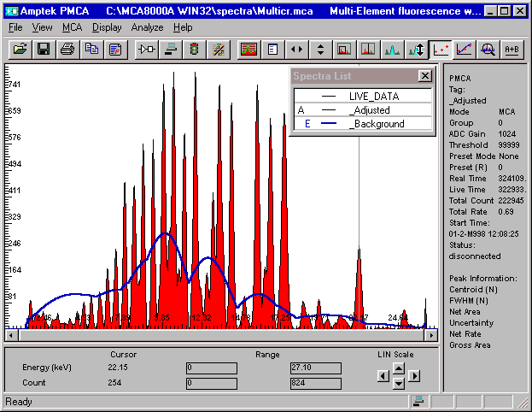
Task: Click the magnifier peak search icon
Action: 488,50
